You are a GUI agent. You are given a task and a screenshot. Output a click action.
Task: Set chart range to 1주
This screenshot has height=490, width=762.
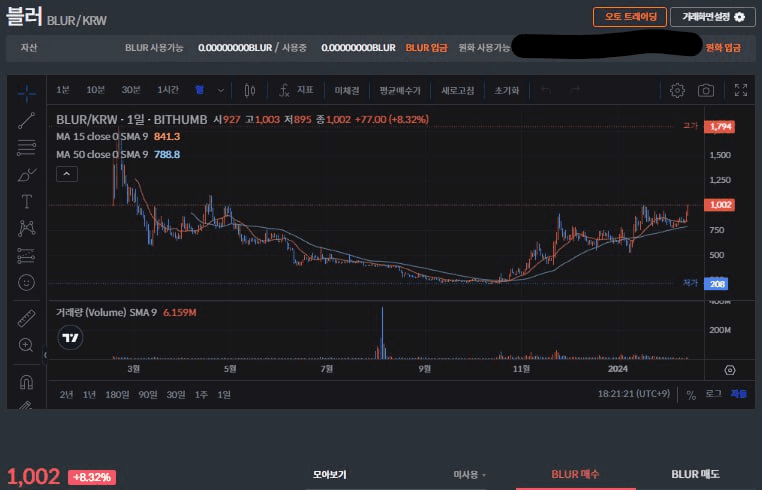pos(201,395)
